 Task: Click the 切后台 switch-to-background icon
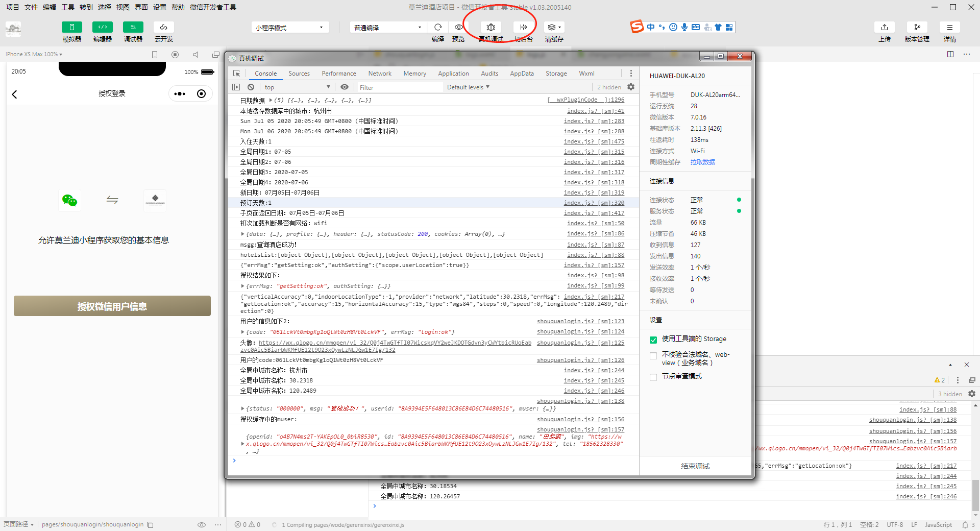click(x=523, y=27)
